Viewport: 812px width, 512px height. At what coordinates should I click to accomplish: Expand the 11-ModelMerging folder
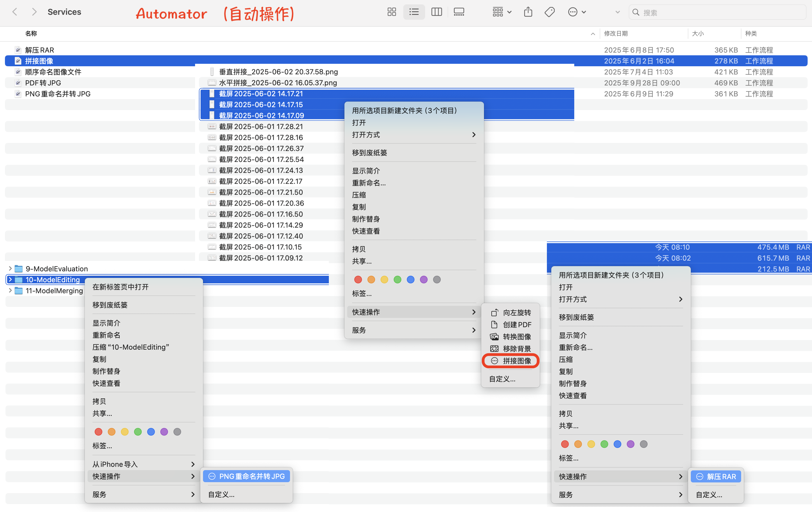pyautogui.click(x=10, y=290)
